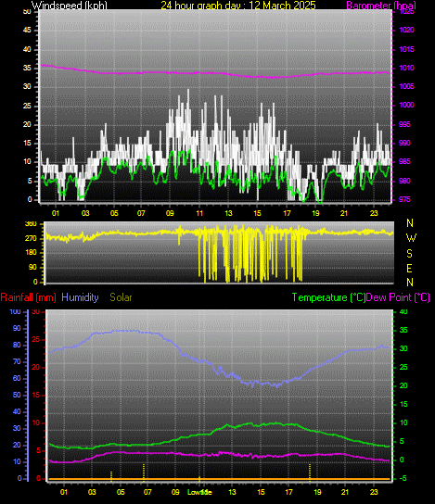Click compass letter W beside wind direction graph
The height and width of the screenshot is (504, 435).
tap(411, 238)
